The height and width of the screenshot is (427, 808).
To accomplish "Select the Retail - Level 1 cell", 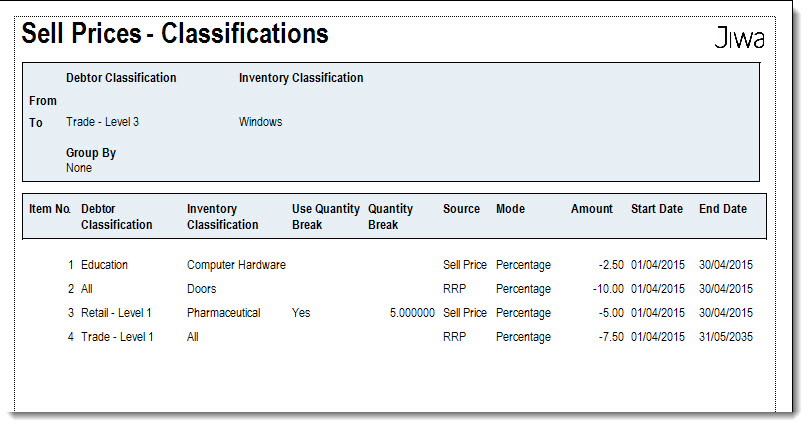I will click(x=116, y=313).
